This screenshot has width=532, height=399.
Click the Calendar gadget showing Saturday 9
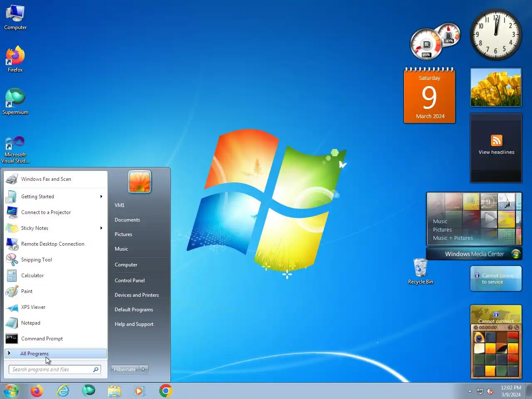[429, 96]
